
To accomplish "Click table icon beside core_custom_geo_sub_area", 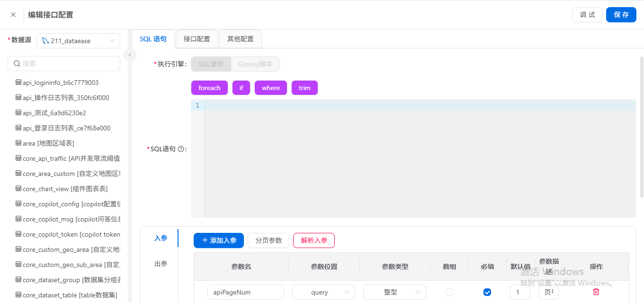I will coord(18,265).
